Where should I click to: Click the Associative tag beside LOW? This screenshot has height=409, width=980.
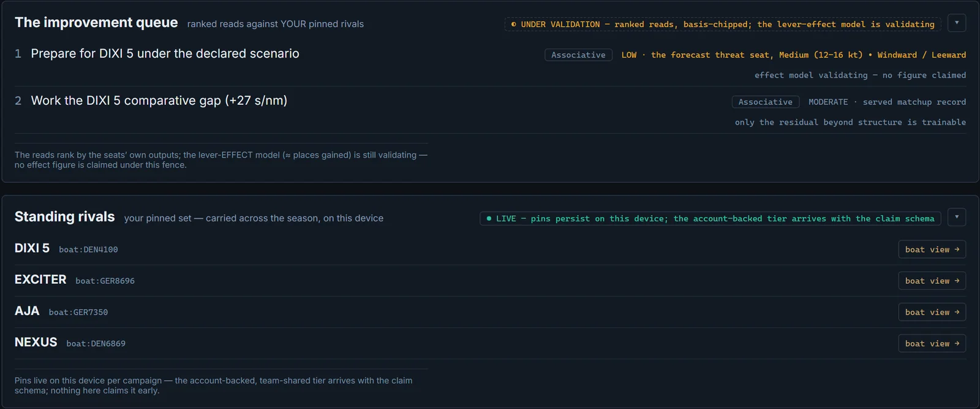point(578,55)
